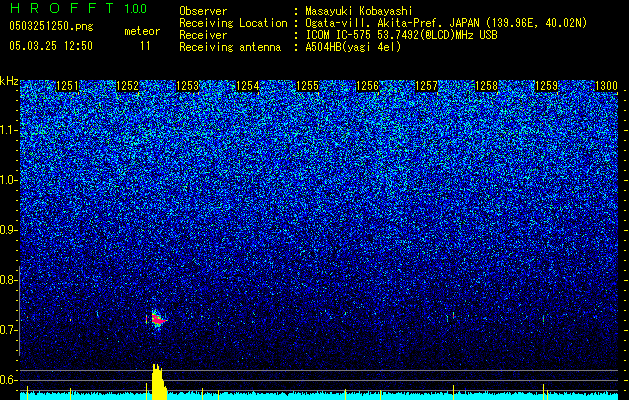Click the faint red echo below marker 1257
The width and height of the screenshot is (629, 400).
[453, 316]
